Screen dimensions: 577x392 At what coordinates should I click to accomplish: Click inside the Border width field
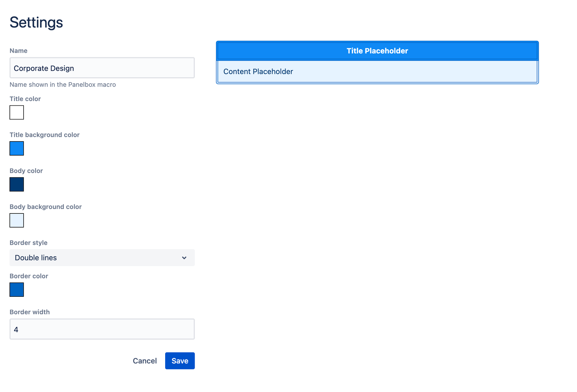coord(102,329)
